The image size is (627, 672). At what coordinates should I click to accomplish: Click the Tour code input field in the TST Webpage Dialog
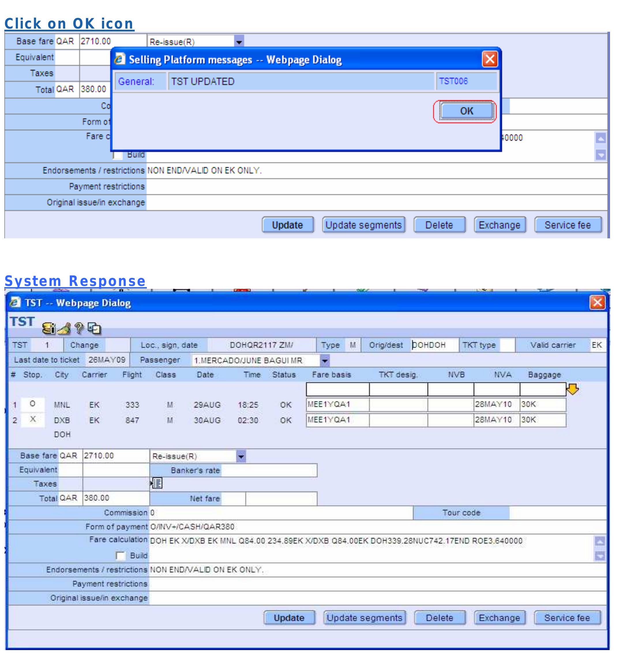(x=558, y=512)
